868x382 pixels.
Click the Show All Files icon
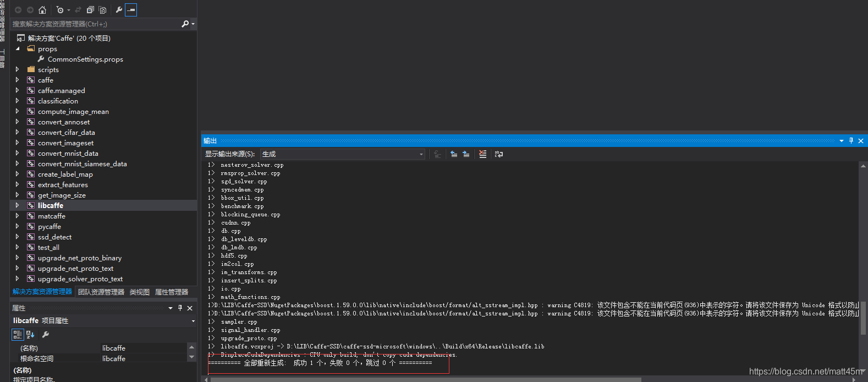tap(102, 10)
